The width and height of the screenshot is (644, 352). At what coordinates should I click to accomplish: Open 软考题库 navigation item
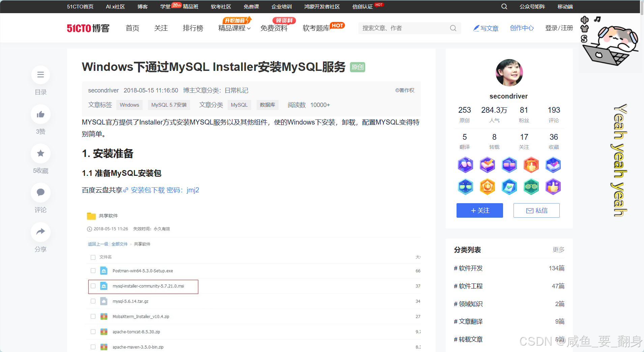coord(316,28)
